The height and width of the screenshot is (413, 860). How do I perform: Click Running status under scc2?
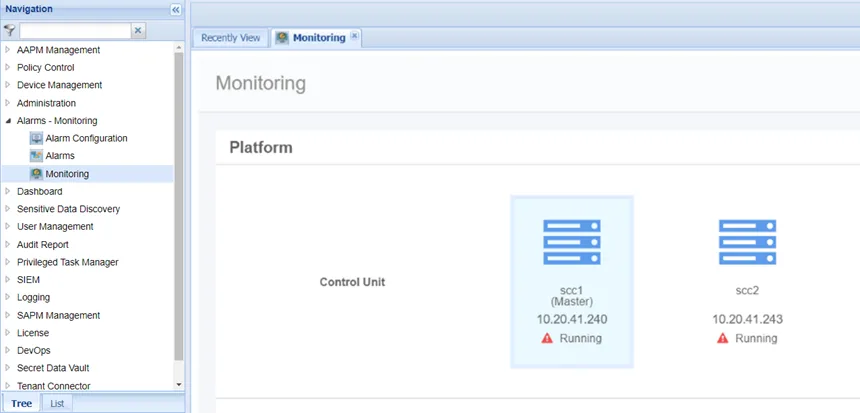pos(756,338)
